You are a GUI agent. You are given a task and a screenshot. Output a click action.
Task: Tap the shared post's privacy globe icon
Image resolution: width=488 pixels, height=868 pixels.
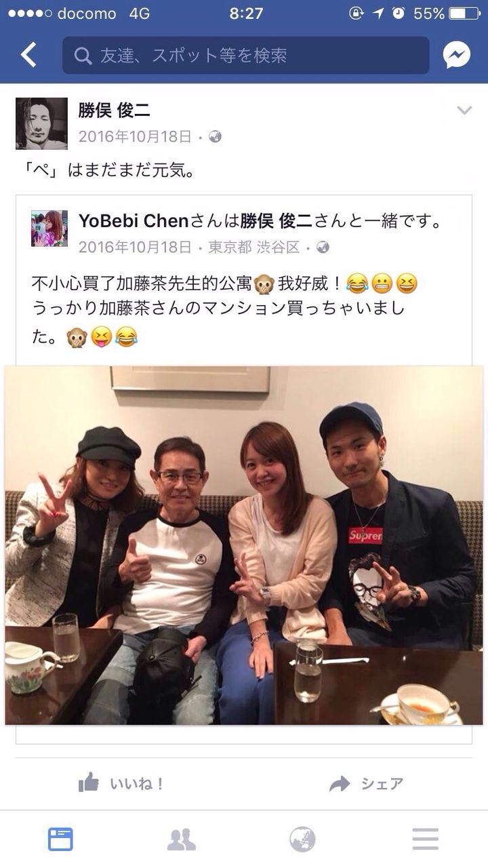coord(323,247)
